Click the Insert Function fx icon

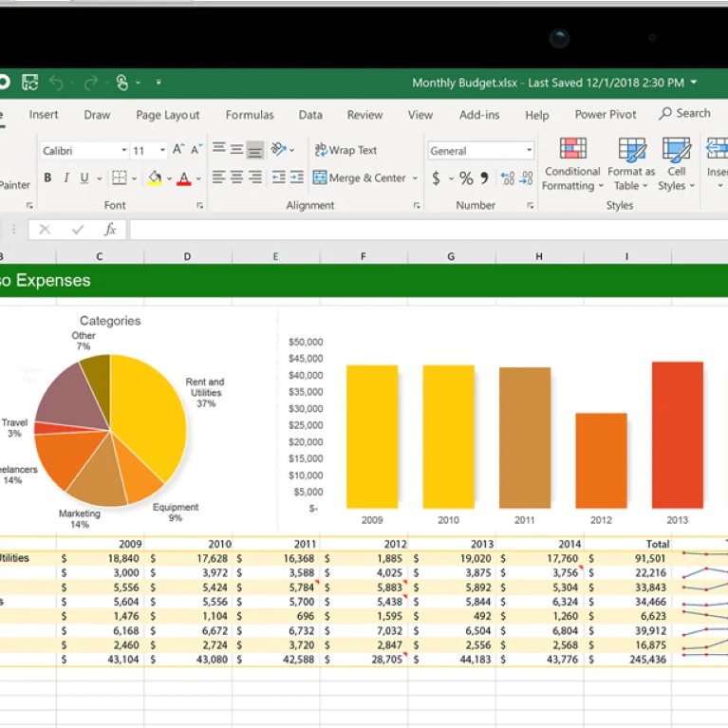click(110, 230)
